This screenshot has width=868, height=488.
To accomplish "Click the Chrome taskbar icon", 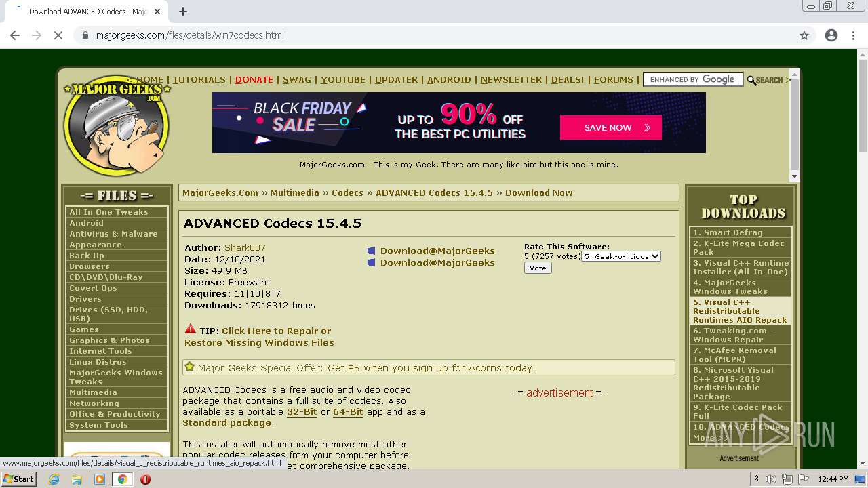I will (122, 479).
